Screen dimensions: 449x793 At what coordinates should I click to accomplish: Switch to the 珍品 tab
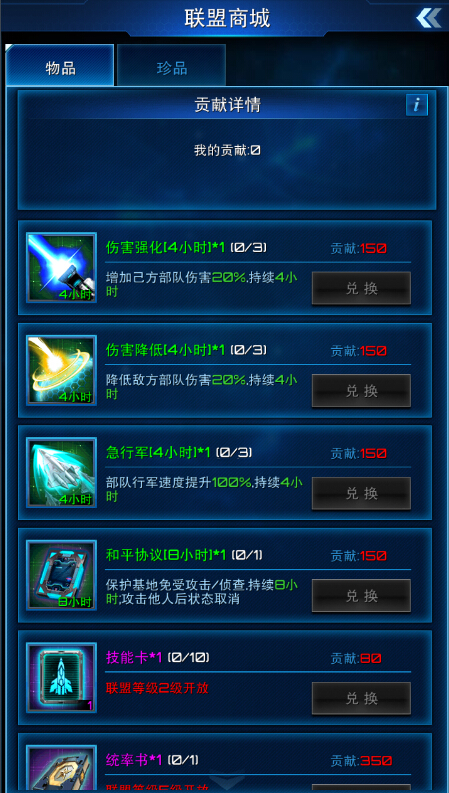pyautogui.click(x=171, y=66)
